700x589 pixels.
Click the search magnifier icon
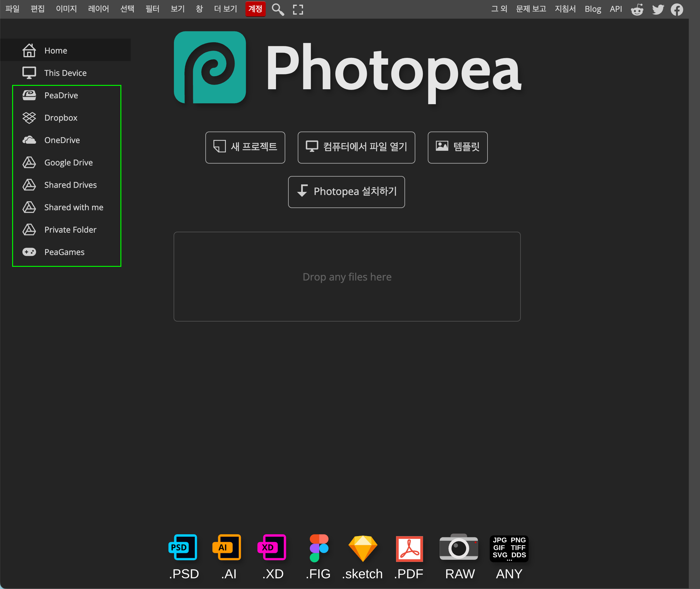(278, 9)
